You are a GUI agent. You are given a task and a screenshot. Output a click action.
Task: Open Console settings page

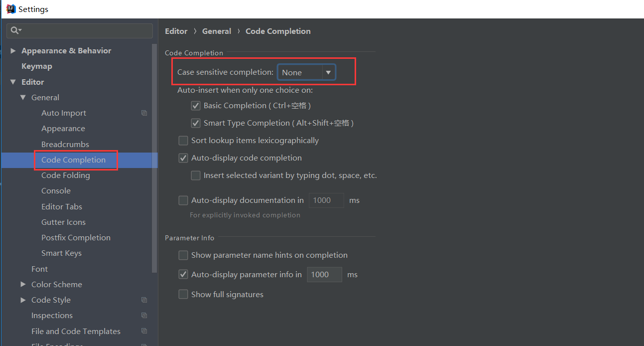pyautogui.click(x=56, y=191)
